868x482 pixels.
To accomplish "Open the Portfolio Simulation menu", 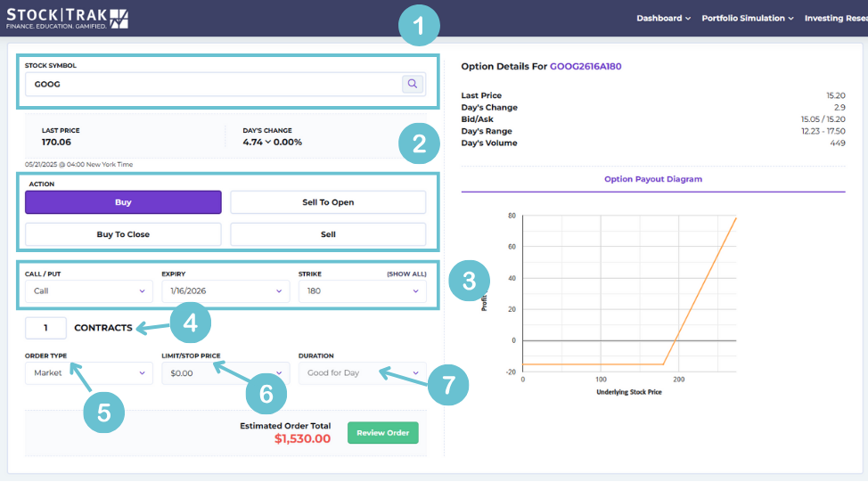I will (748, 18).
